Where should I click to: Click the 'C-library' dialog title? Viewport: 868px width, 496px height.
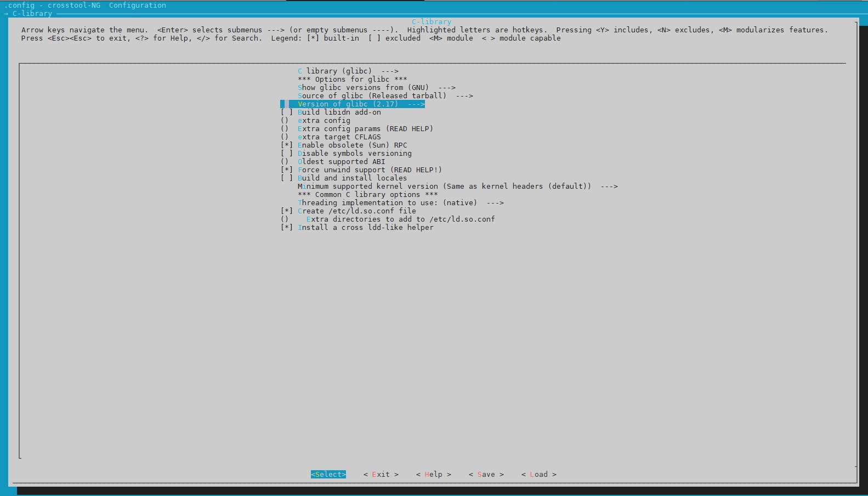point(432,21)
